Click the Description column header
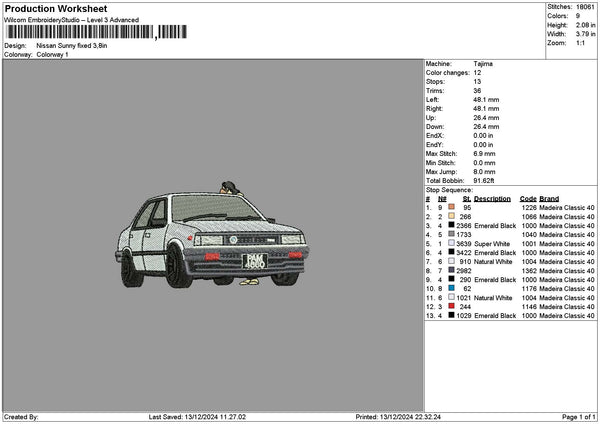 coord(492,198)
